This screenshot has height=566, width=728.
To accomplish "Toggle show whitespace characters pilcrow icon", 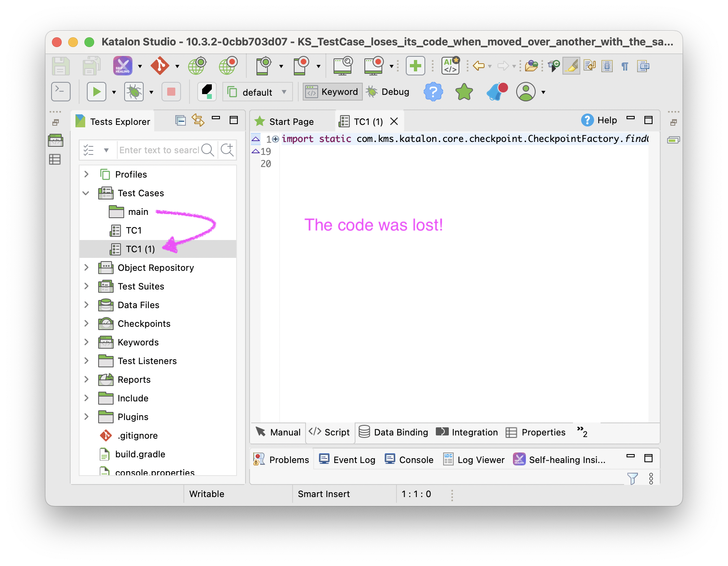I will click(x=625, y=66).
